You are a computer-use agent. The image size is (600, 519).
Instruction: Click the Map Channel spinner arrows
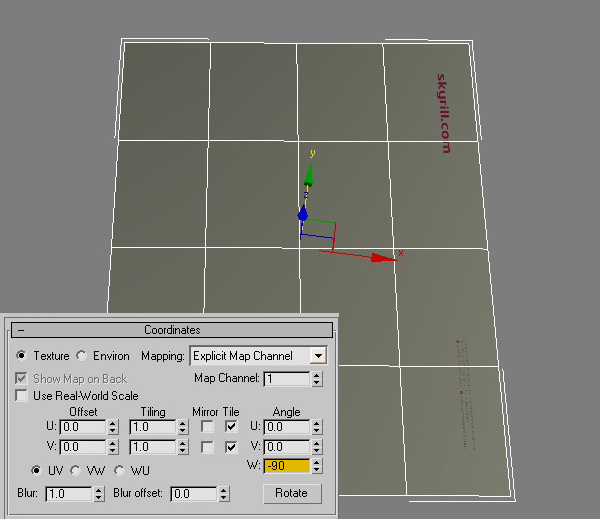pos(317,379)
